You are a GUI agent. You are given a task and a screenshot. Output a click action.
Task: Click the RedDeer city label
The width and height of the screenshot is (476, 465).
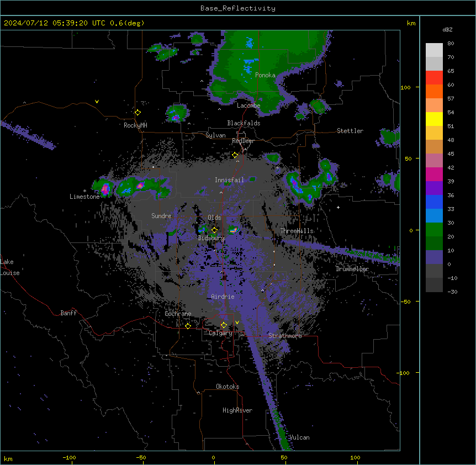coord(243,141)
